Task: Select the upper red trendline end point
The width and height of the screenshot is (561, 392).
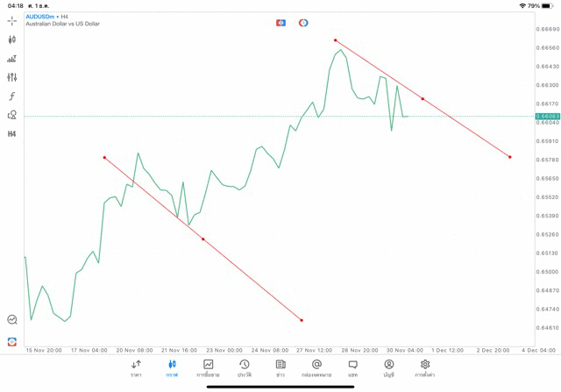Action: click(510, 157)
